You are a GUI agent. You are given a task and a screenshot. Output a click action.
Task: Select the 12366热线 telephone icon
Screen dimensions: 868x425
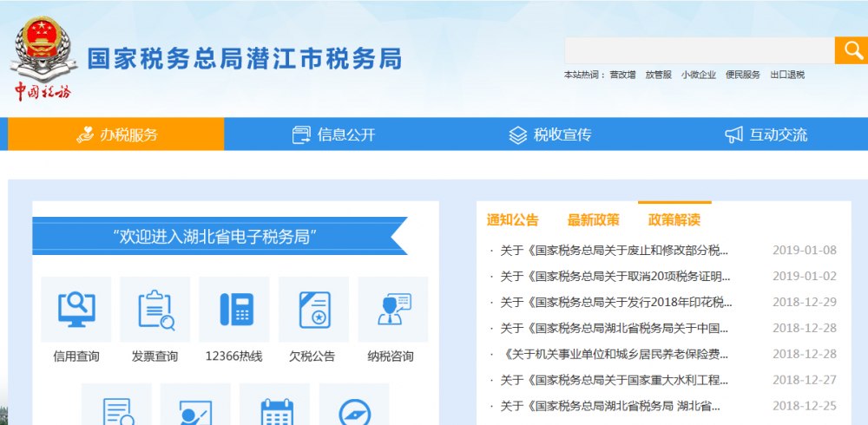[x=234, y=311]
